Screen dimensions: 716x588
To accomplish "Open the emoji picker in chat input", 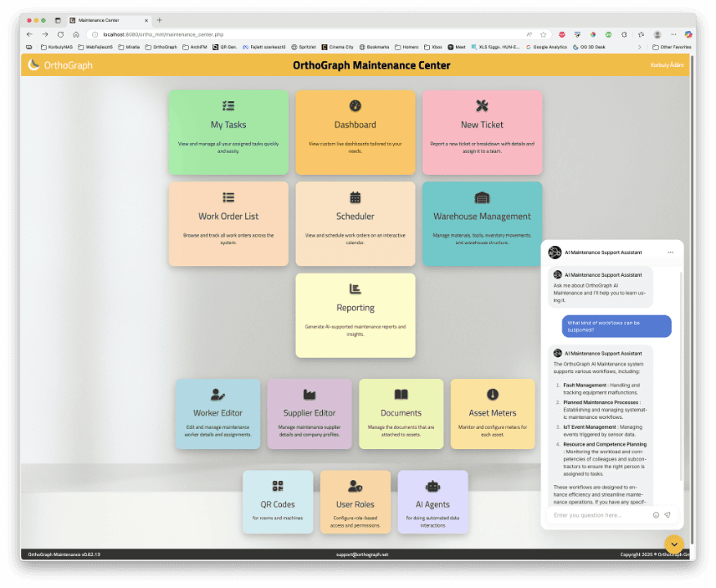I will point(656,515).
